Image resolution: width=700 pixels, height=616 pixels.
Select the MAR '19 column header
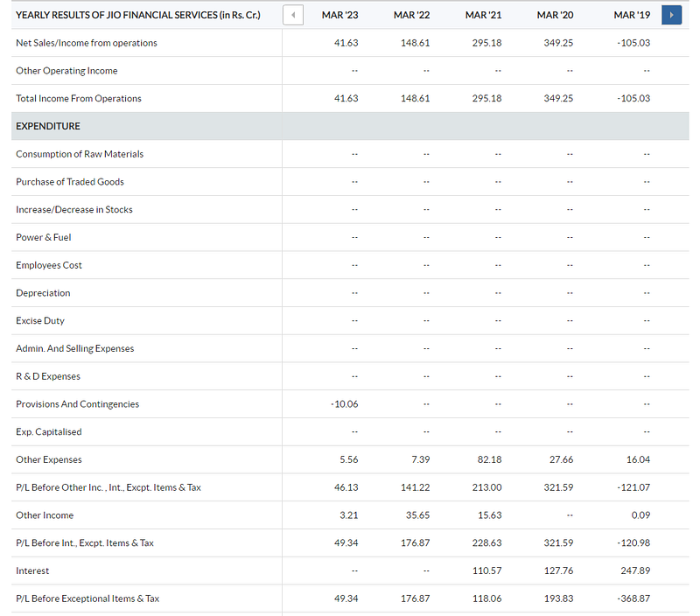click(632, 15)
